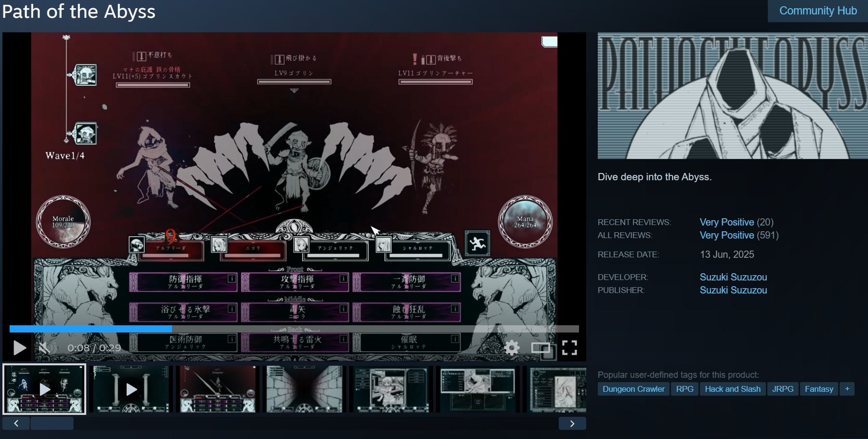The height and width of the screenshot is (439, 868).
Task: Open publisher Suzuki Suzuzou link
Action: pyautogui.click(x=733, y=290)
